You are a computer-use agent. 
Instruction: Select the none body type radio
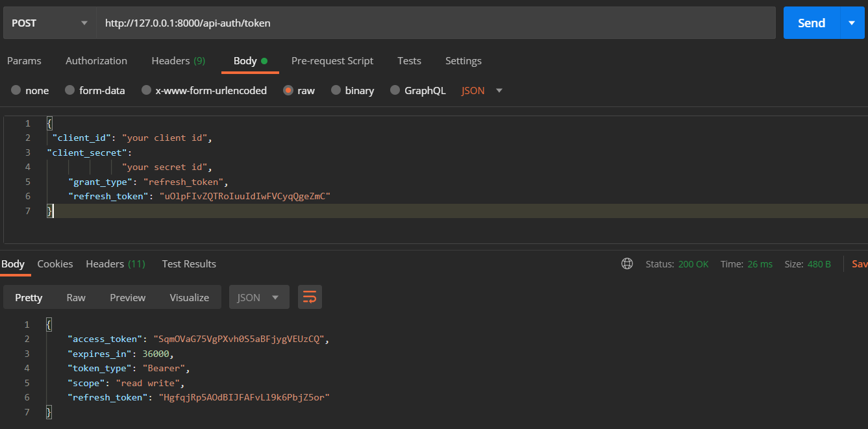[16, 91]
